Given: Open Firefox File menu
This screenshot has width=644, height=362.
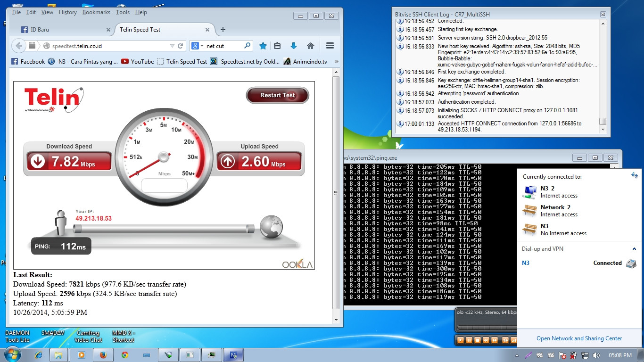Looking at the screenshot, I should tap(17, 12).
